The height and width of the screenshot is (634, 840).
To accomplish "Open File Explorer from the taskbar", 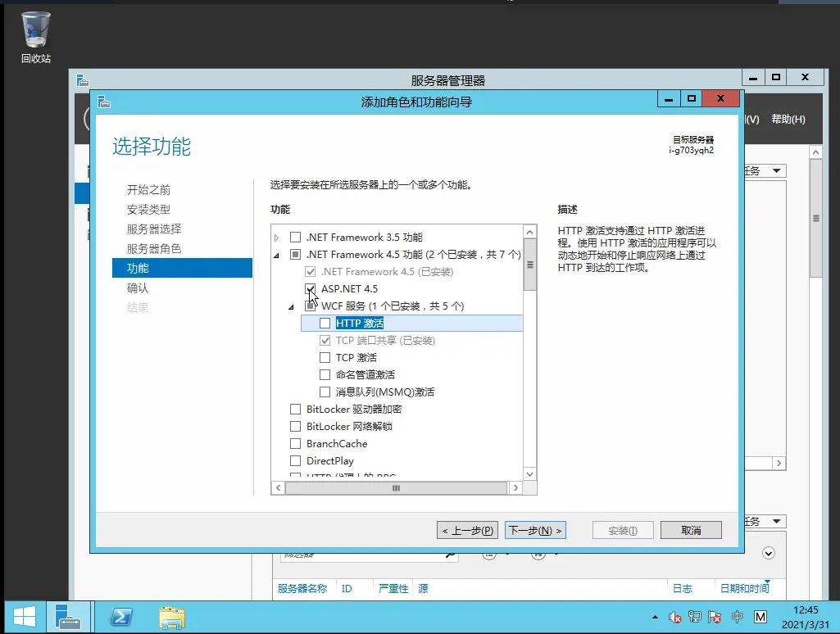I will pyautogui.click(x=171, y=616).
